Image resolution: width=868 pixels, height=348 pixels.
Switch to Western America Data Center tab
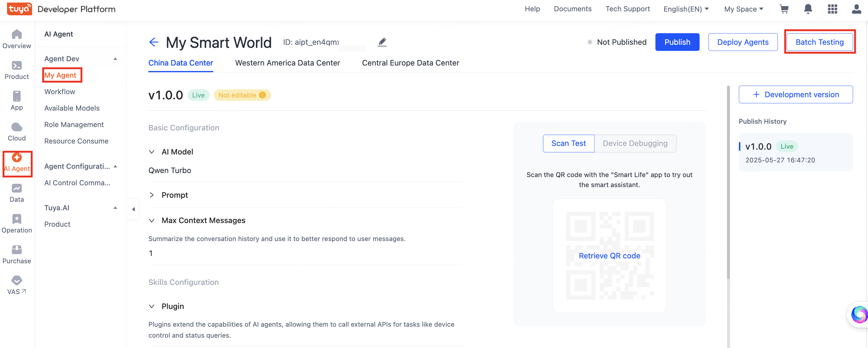288,63
